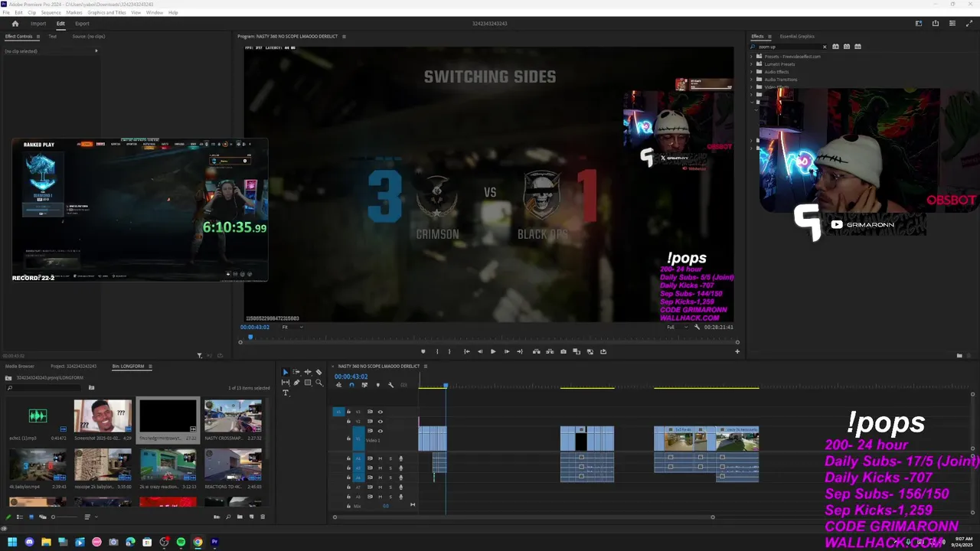Toggle eye visibility for track V3
The width and height of the screenshot is (980, 551).
pyautogui.click(x=380, y=412)
